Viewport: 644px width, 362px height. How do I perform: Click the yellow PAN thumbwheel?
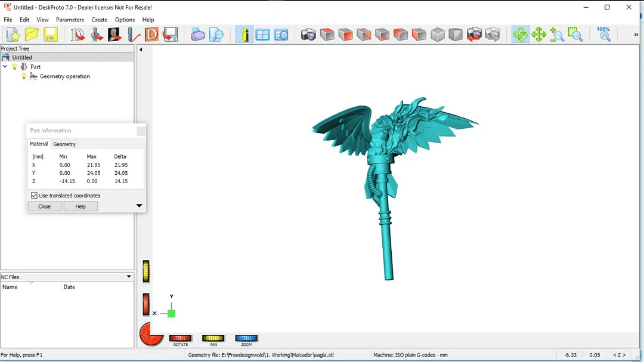213,338
